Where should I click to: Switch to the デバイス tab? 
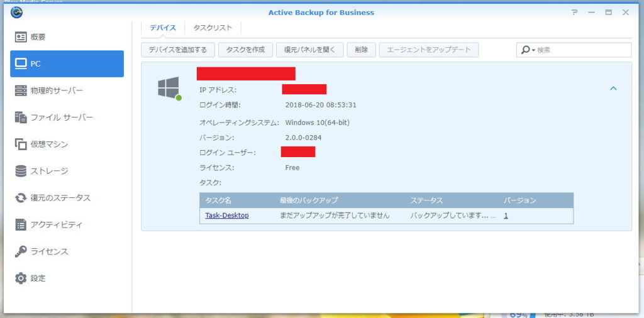[x=163, y=28]
